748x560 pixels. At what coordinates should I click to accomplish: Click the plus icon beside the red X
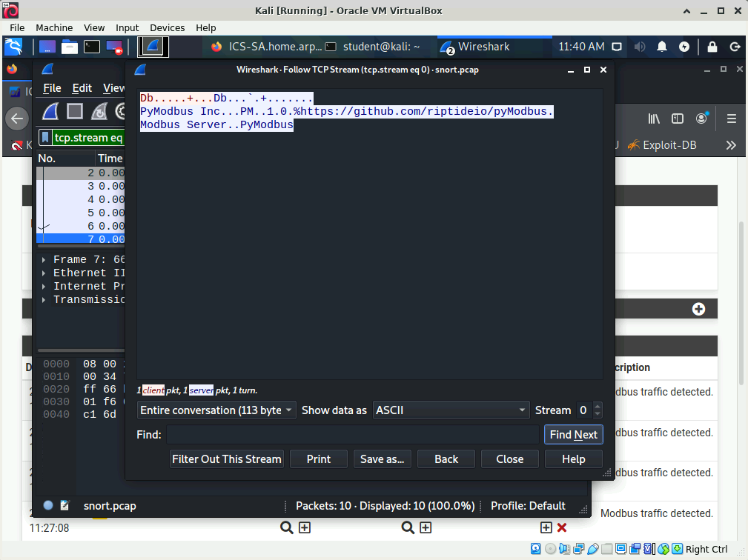(x=546, y=527)
